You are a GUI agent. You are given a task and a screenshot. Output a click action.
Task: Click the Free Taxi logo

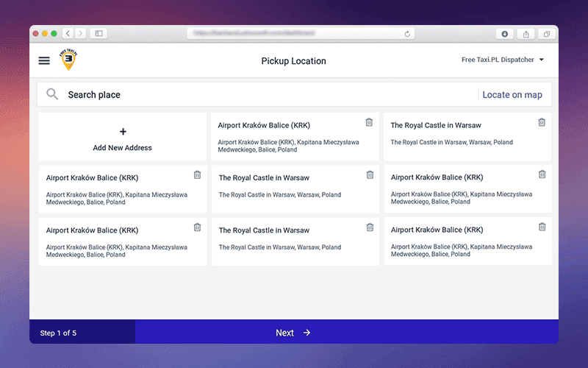[x=68, y=60]
